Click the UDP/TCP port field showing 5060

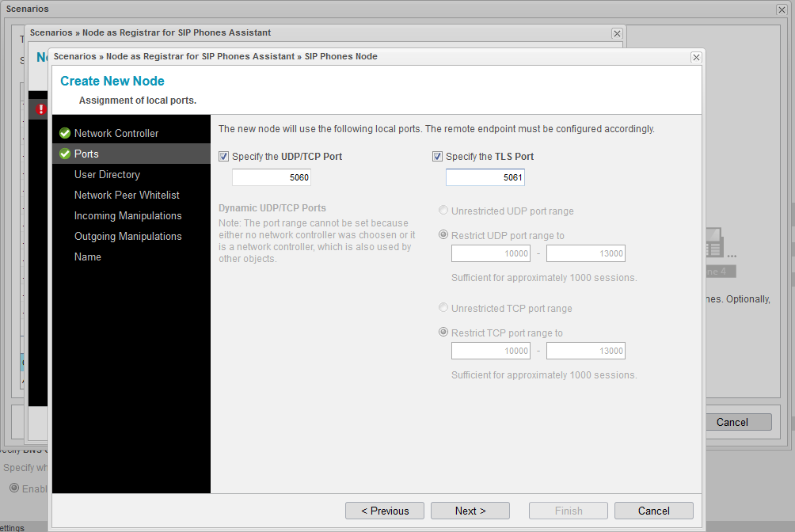271,178
